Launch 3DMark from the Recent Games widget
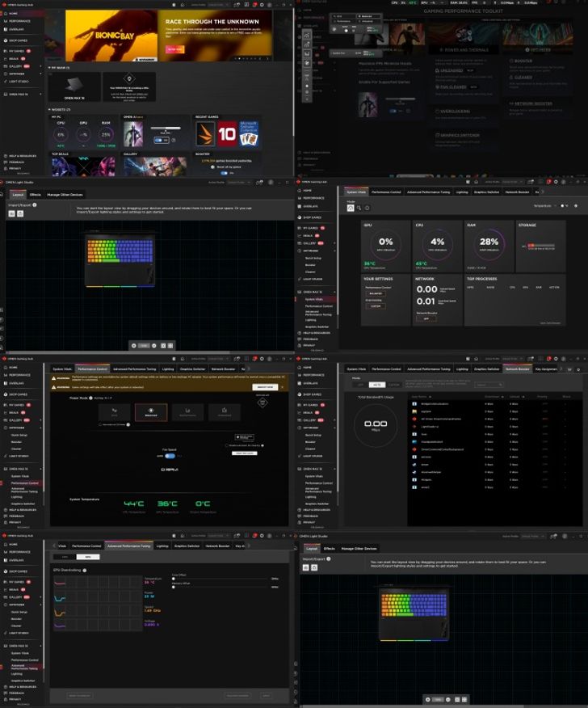This screenshot has height=708, width=588. (x=205, y=133)
